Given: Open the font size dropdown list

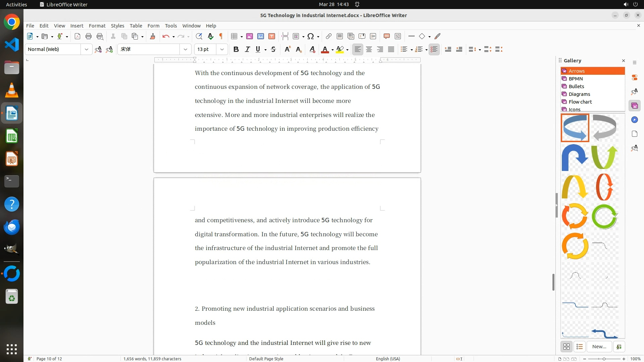Looking at the screenshot, I should tap(222, 49).
